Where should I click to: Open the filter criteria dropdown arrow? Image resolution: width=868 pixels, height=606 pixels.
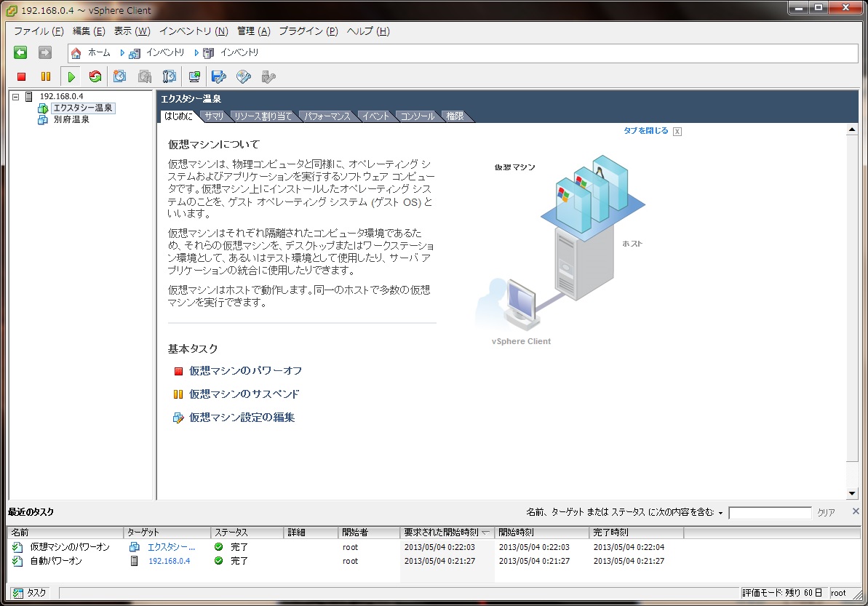tap(721, 513)
